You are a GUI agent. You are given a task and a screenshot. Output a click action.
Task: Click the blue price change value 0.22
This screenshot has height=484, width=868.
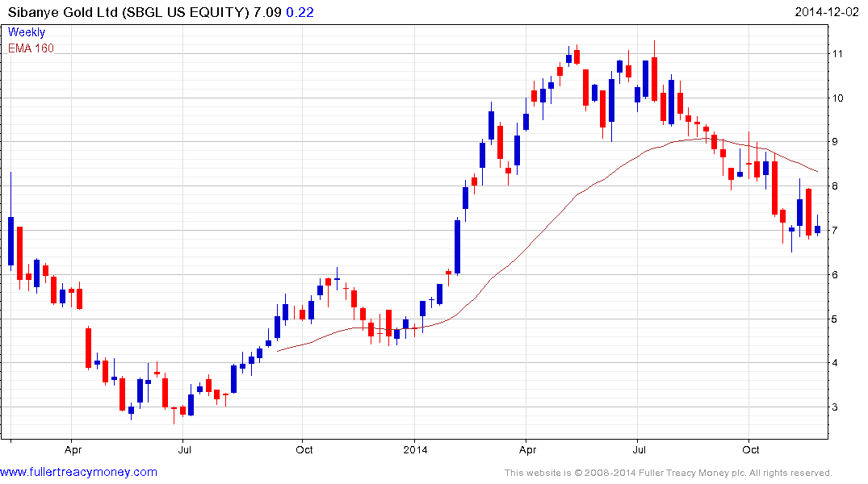coord(300,12)
